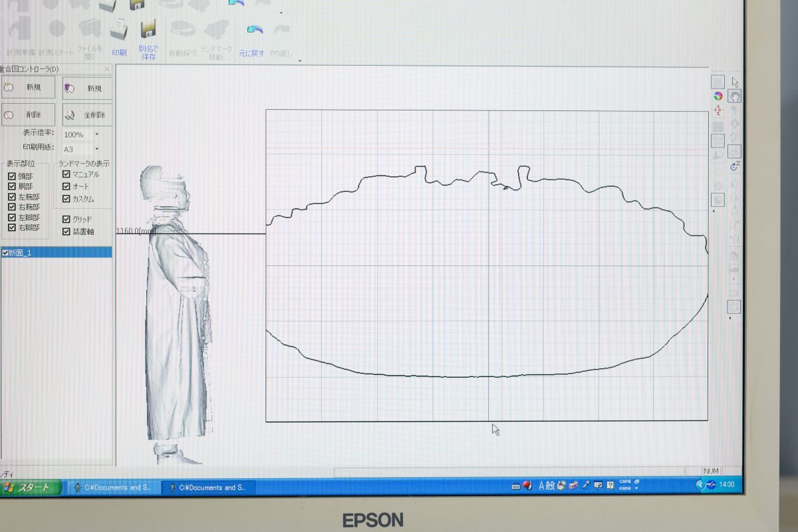The height and width of the screenshot is (532, 798).
Task: Disable the マニュアル landmark checkbox
Action: [66, 174]
